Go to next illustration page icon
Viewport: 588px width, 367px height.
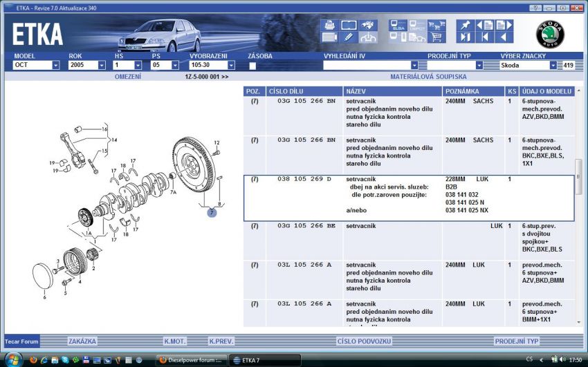[504, 26]
